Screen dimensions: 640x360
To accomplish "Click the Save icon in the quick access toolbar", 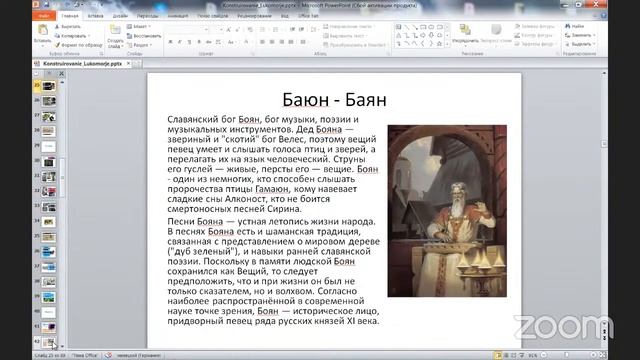I will click(46, 5).
